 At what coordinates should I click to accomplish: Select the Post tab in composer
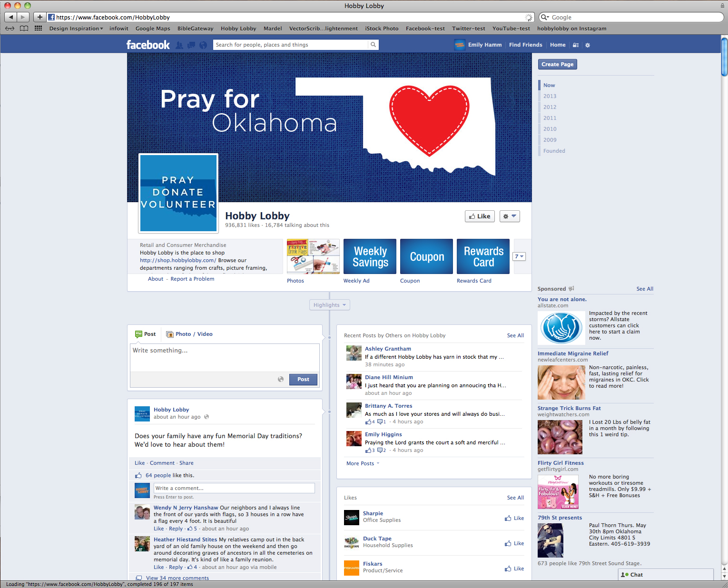tap(146, 334)
